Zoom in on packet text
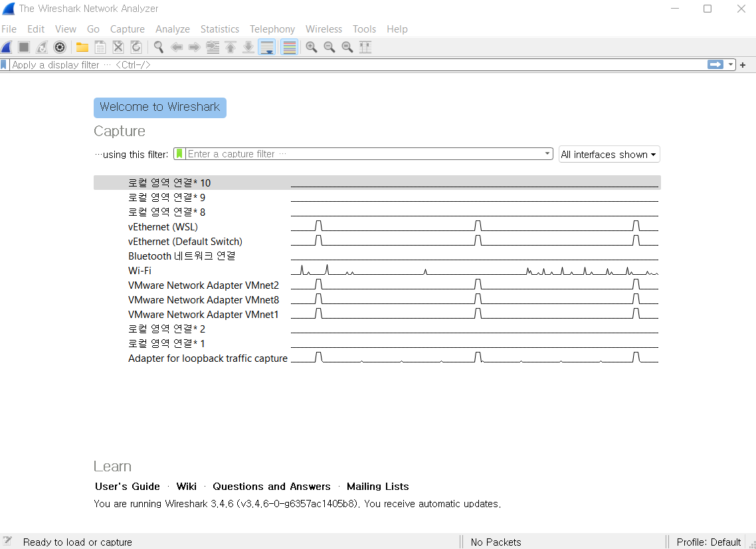The image size is (756, 549). pyautogui.click(x=312, y=47)
